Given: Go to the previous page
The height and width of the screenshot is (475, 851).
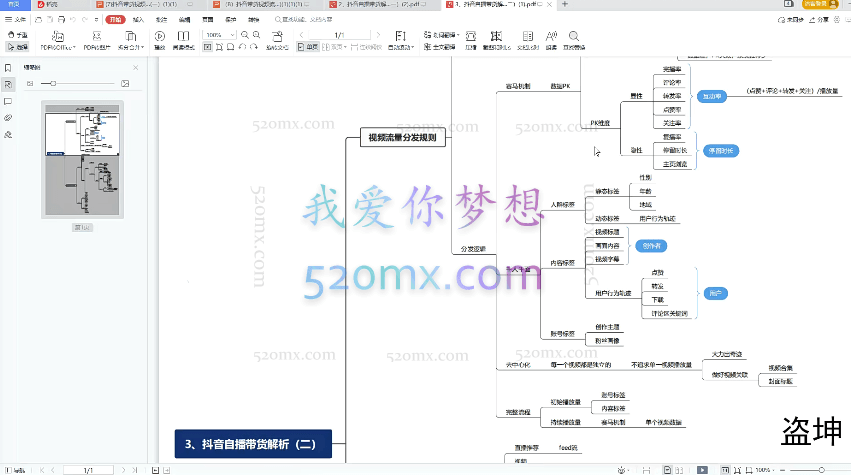Looking at the screenshot, I should click(x=302, y=35).
